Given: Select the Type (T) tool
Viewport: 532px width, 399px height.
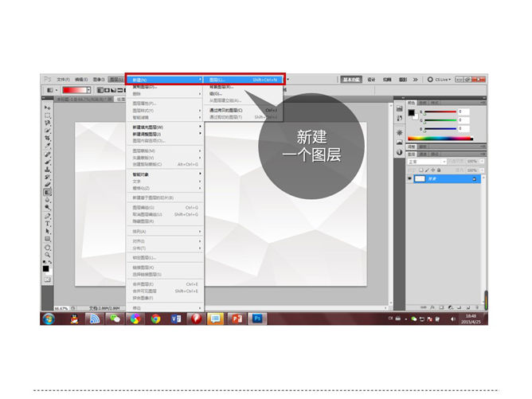Looking at the screenshot, I should pos(48,224).
